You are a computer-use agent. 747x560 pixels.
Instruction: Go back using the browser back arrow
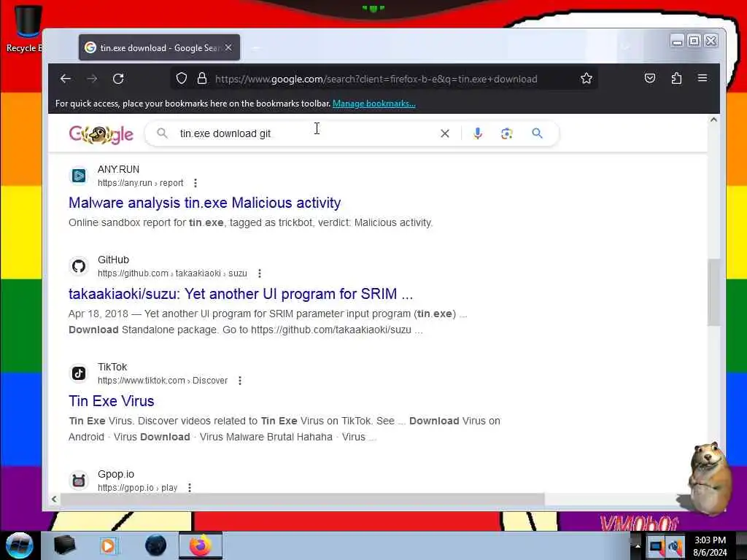coord(66,79)
